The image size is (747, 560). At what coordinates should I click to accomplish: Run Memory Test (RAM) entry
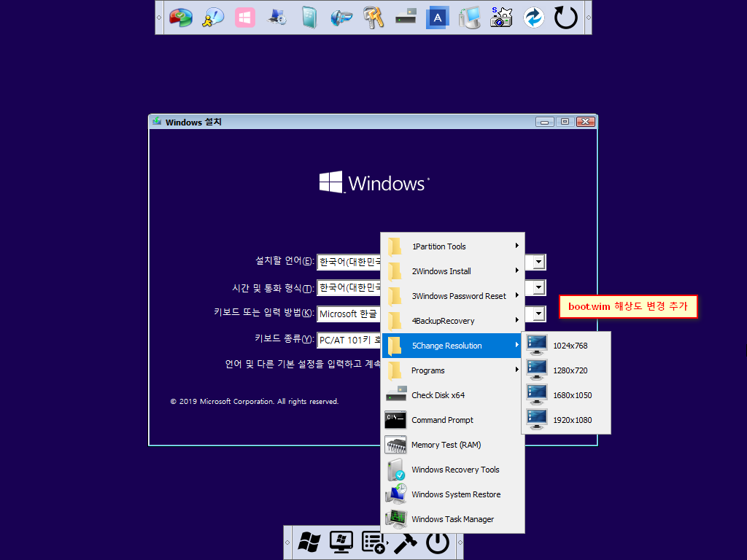click(x=453, y=445)
